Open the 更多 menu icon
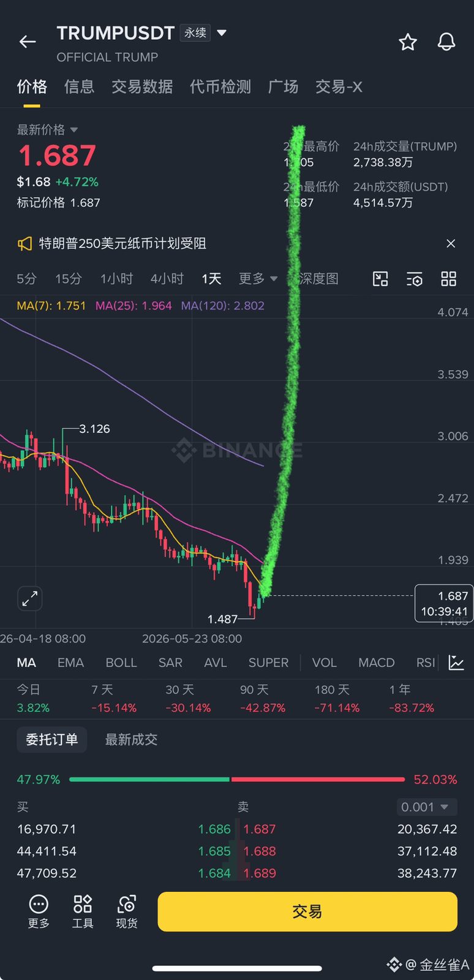Image resolution: width=474 pixels, height=980 pixels. 39,911
